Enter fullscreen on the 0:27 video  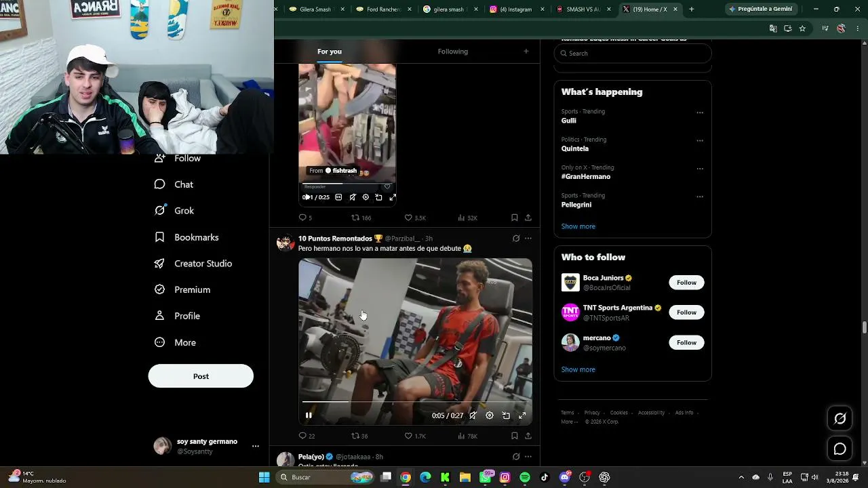click(x=522, y=415)
